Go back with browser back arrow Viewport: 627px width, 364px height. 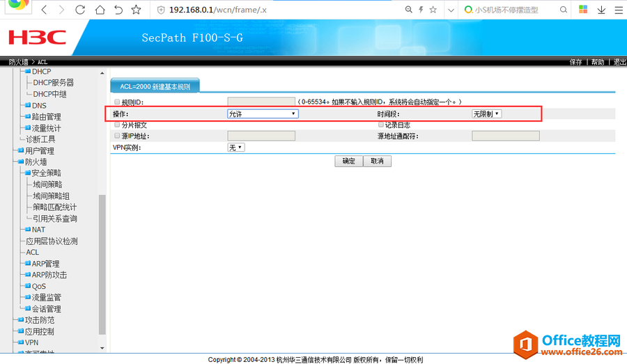[45, 10]
